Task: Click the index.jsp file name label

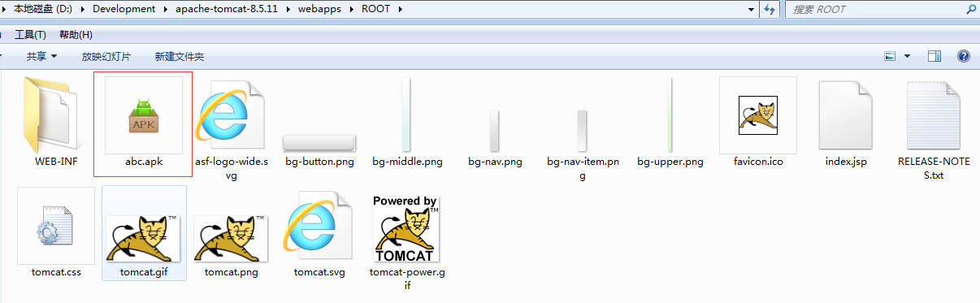Action: [846, 161]
